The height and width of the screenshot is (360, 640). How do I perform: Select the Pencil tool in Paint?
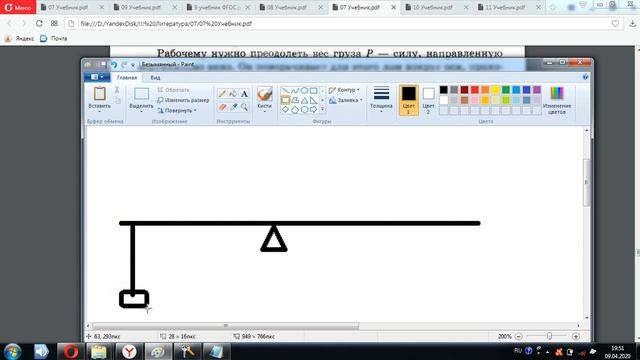(x=222, y=94)
